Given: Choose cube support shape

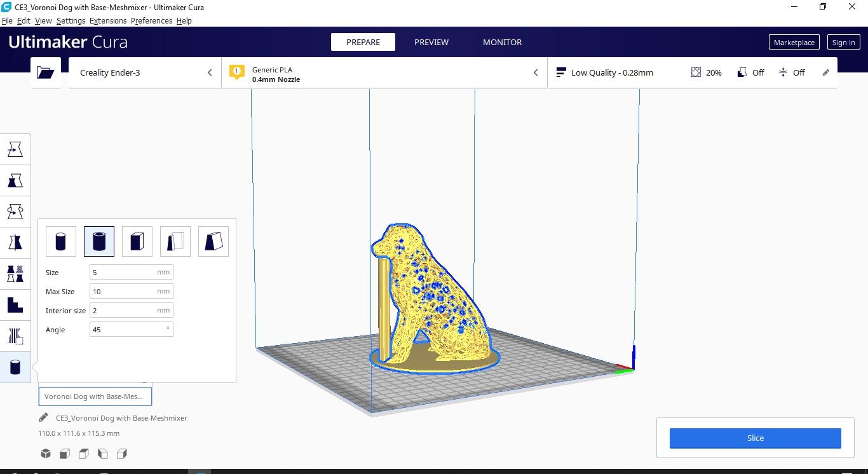Looking at the screenshot, I should [137, 241].
